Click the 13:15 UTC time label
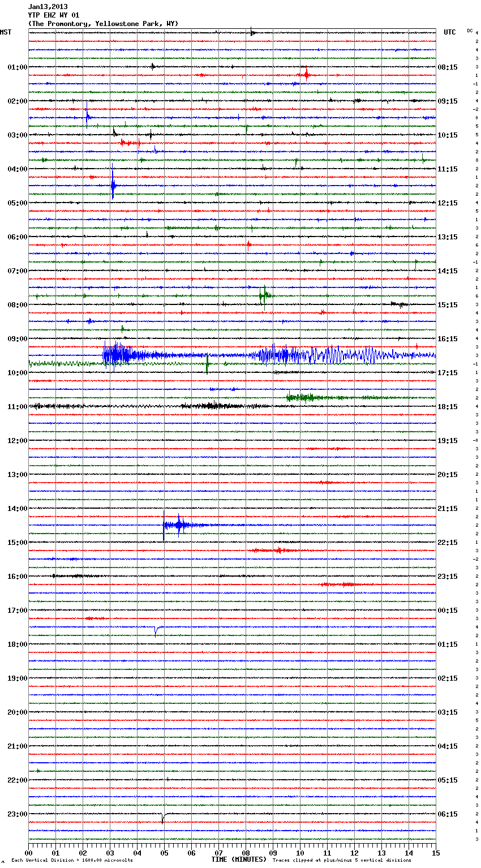The width and height of the screenshot is (481, 868). (x=448, y=237)
